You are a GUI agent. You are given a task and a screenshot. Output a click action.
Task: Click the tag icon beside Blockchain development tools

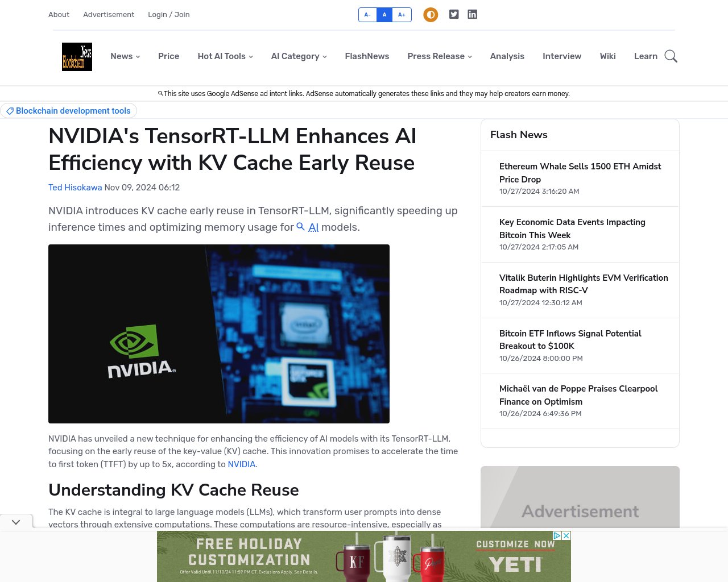(10, 111)
